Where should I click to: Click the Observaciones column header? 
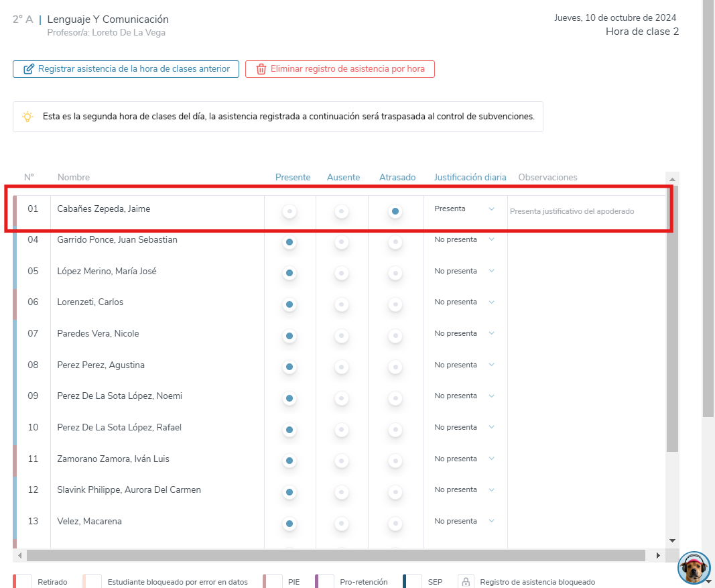pos(547,178)
